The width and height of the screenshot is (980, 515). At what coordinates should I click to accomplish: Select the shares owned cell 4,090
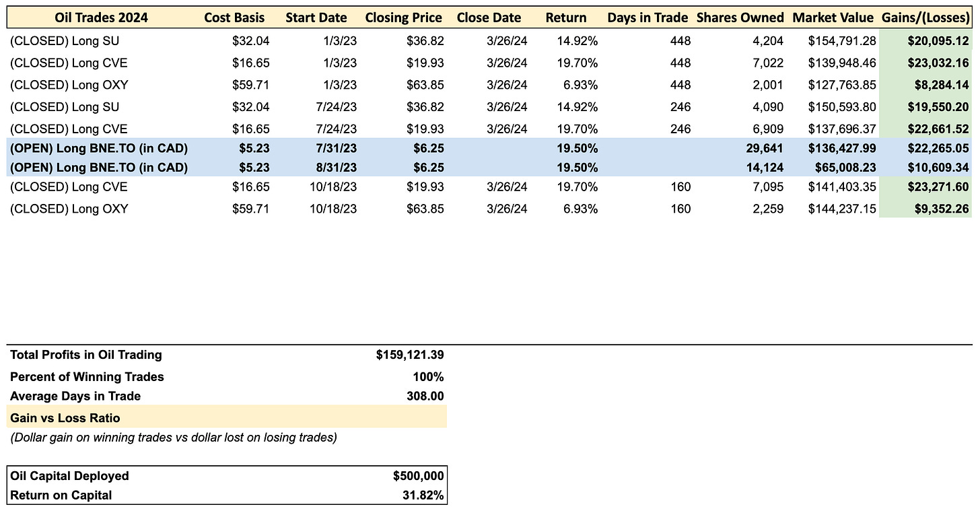(769, 107)
